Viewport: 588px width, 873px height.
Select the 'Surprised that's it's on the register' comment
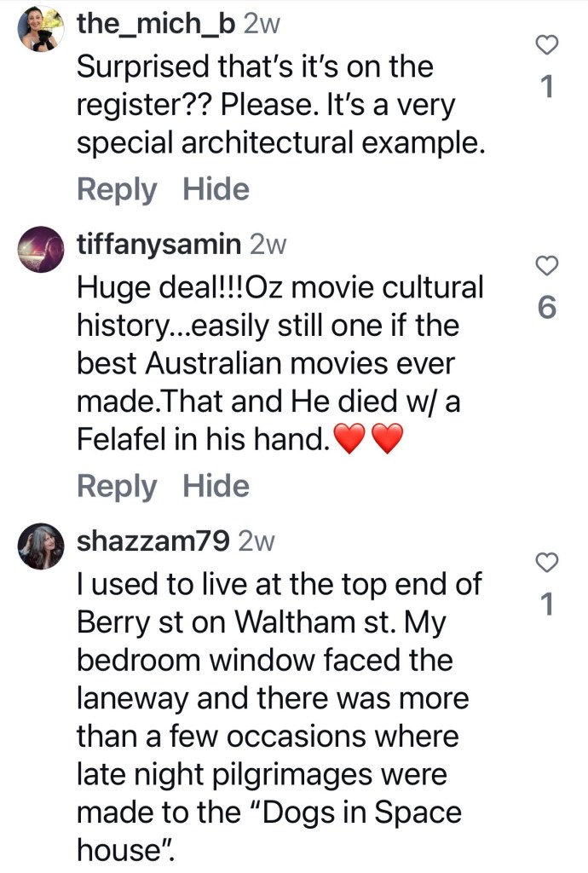click(x=281, y=105)
